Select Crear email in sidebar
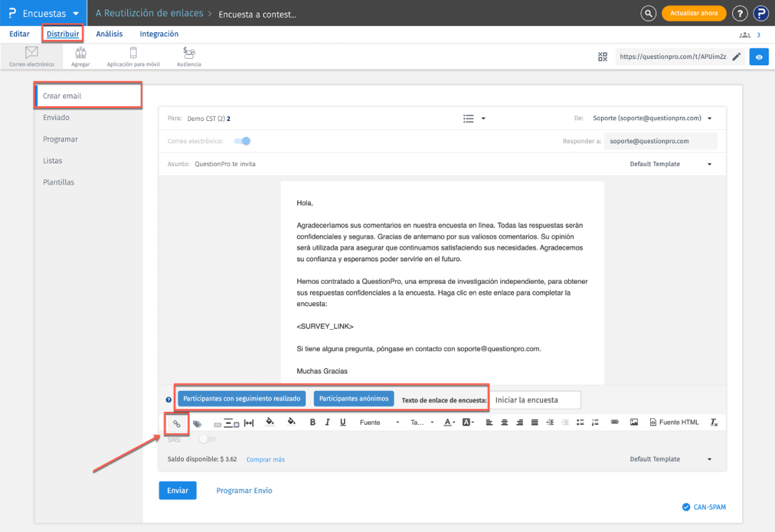The width and height of the screenshot is (775, 532). 89,96
